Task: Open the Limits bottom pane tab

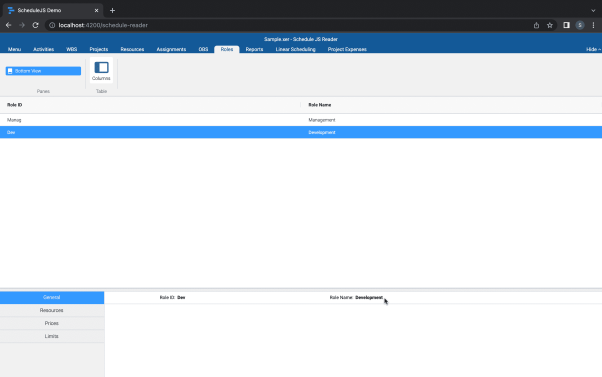Action: [x=52, y=336]
